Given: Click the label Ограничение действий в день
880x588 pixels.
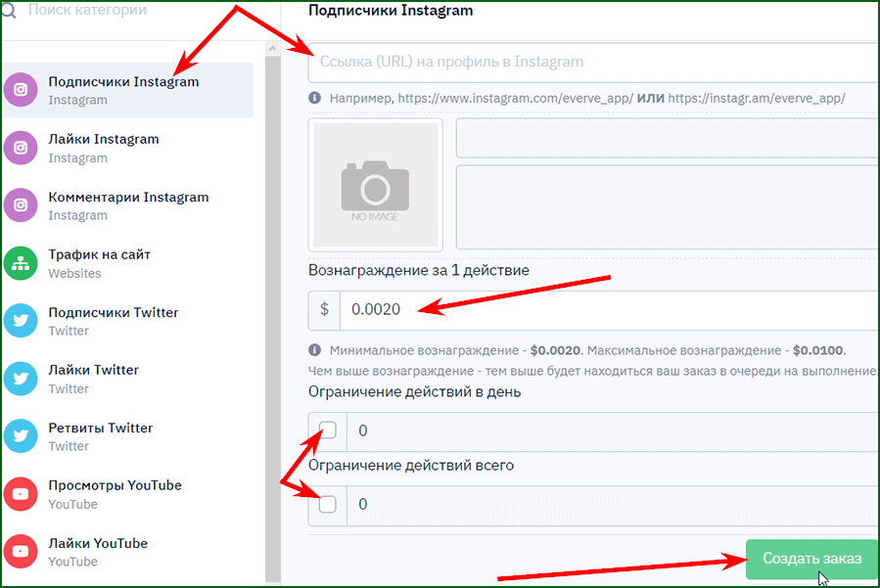Looking at the screenshot, I should tap(414, 391).
